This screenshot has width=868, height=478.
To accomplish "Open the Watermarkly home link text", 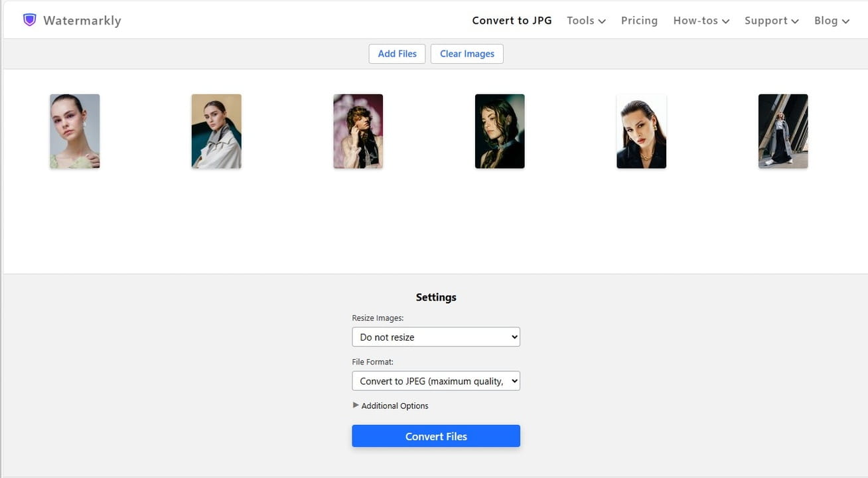I will [x=82, y=21].
